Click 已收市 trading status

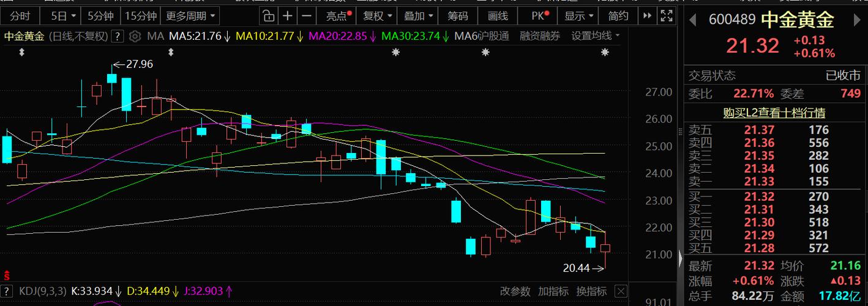843,75
